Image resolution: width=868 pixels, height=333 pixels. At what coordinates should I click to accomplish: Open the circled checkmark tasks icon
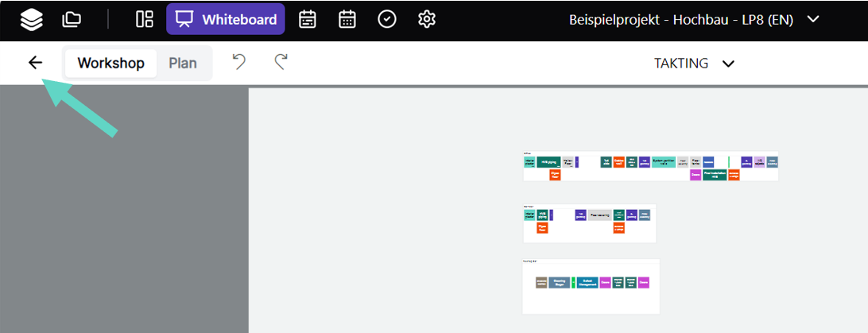[387, 19]
